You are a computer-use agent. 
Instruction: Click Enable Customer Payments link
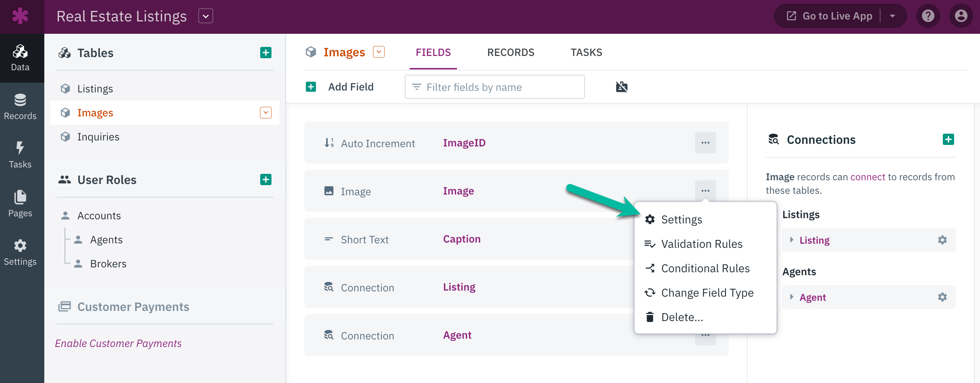[x=118, y=344]
